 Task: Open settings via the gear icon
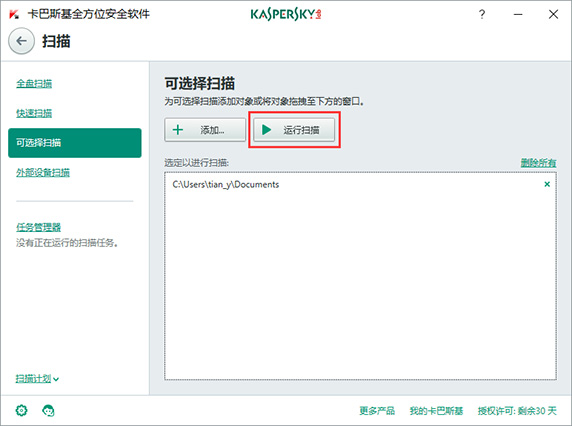(x=22, y=410)
